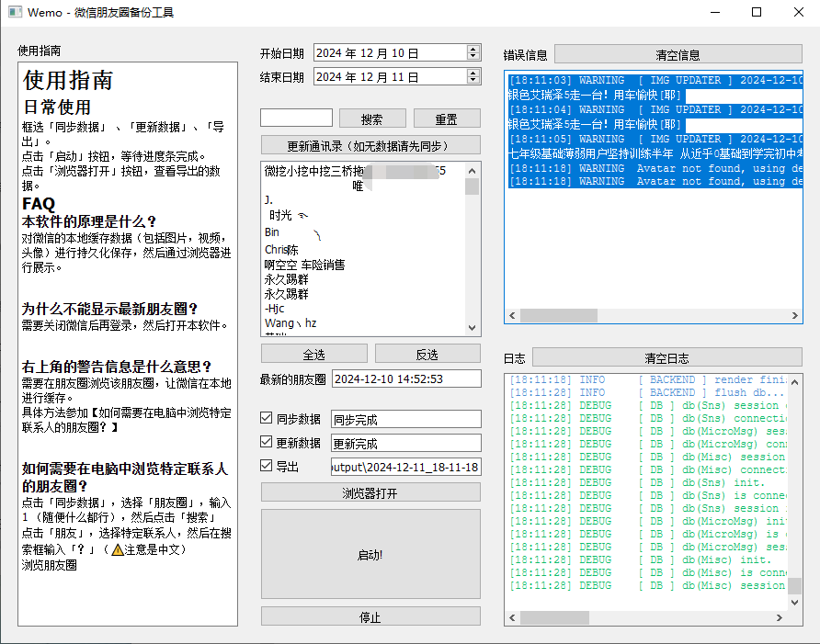Select contact 啊空空 车险销售
The image size is (820, 644).
pos(304,265)
